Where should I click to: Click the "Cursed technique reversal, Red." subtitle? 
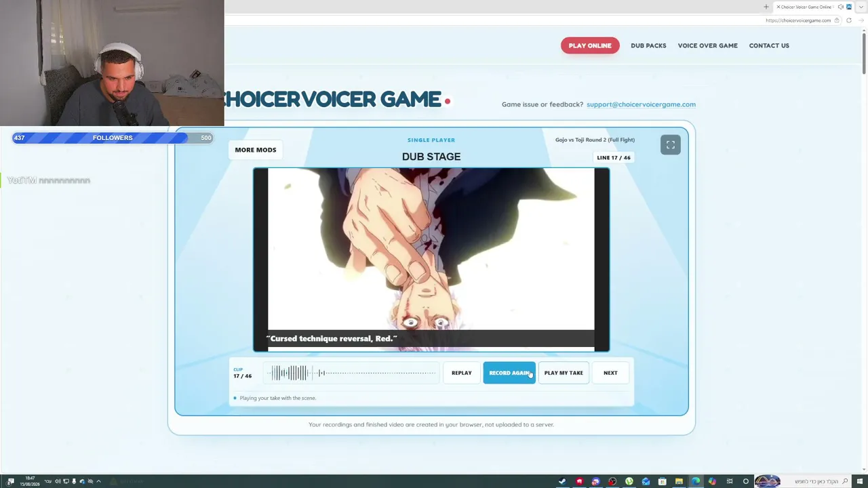pos(332,338)
